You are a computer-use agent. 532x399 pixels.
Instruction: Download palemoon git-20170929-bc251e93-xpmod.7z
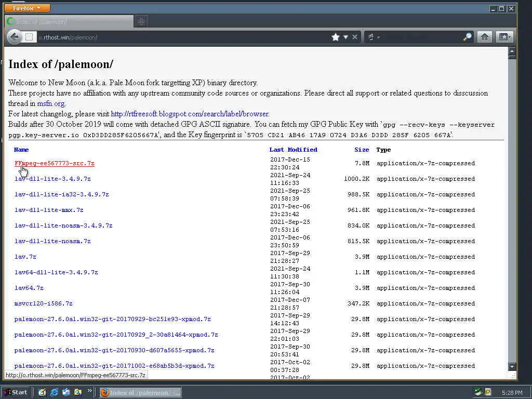(113, 320)
